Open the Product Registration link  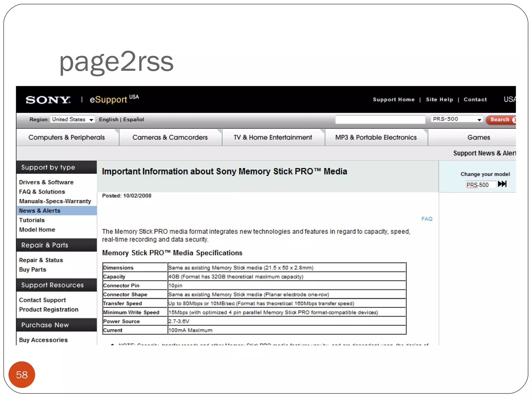click(x=49, y=310)
